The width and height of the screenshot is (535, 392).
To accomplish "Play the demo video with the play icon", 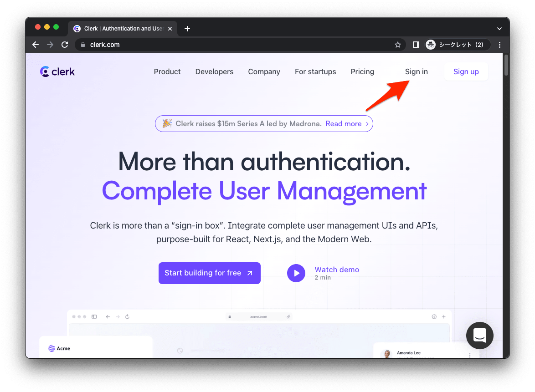I will (x=296, y=273).
